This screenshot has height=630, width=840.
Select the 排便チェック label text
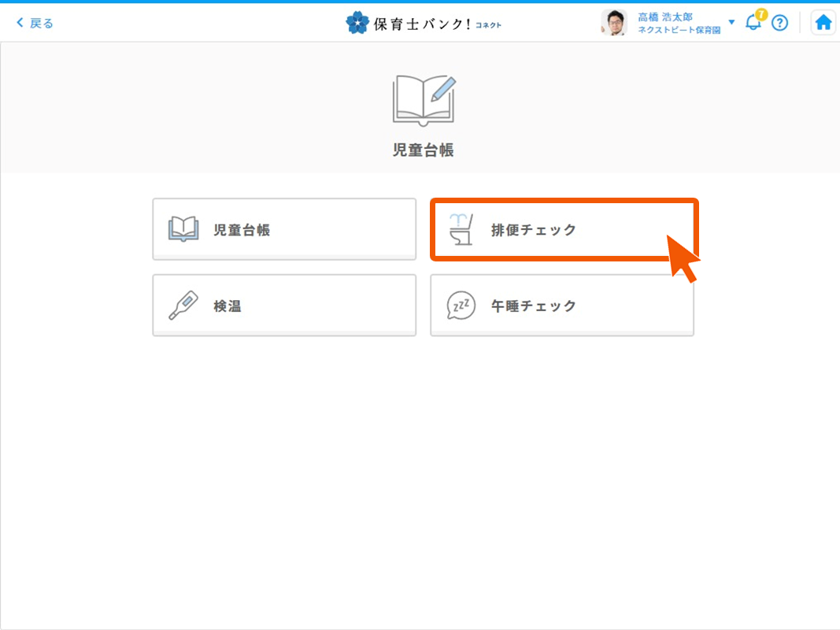pos(534,230)
